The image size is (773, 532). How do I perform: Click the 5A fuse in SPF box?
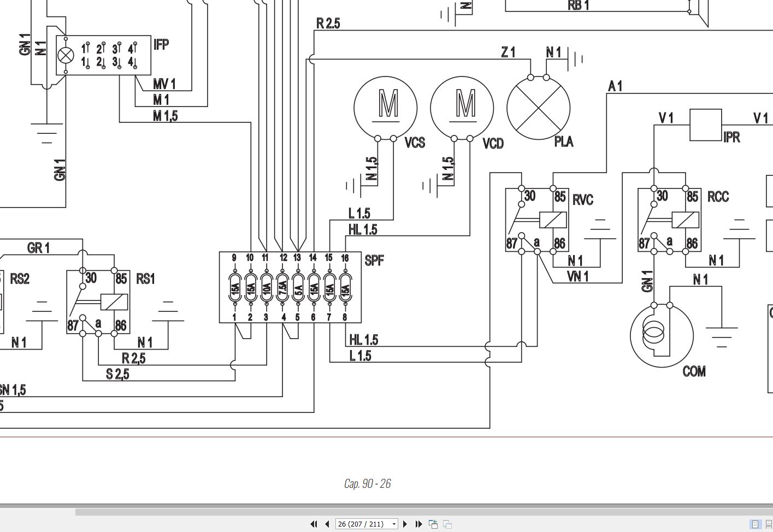point(298,287)
